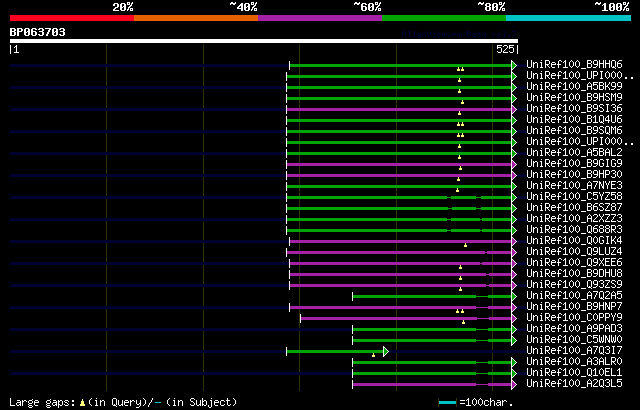Click the purple alignment bar in A2Q3L5 row

pyautogui.click(x=432, y=385)
